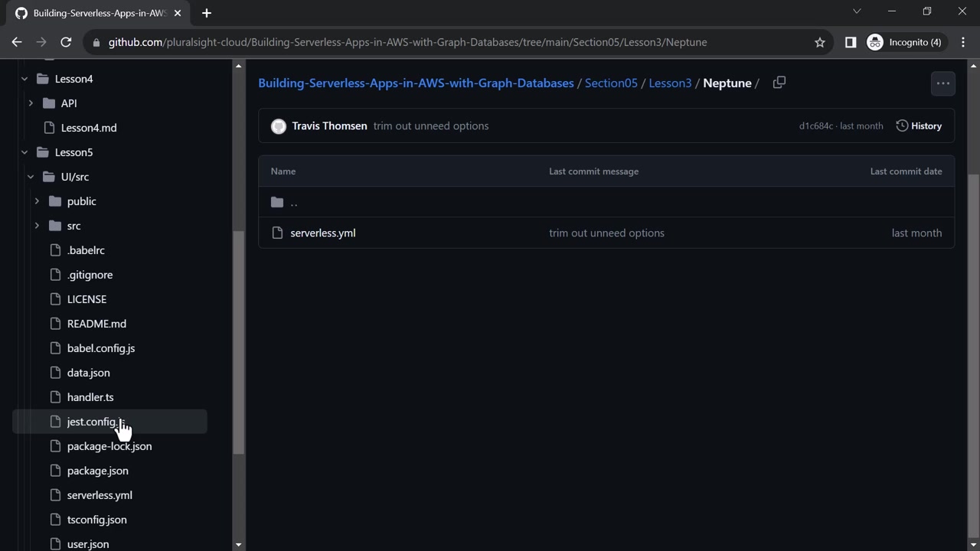Select the API folder in tree

(69, 103)
